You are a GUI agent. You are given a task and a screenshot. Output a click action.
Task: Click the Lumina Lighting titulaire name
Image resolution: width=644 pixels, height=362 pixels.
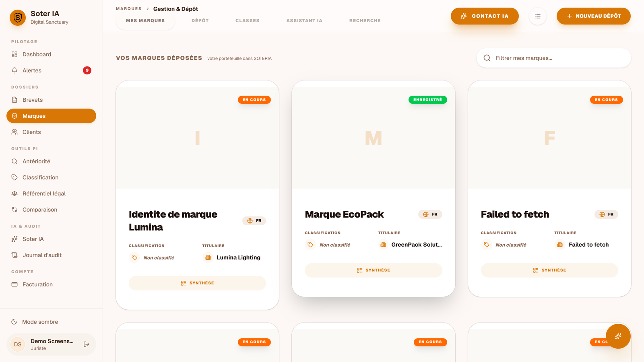point(239,257)
